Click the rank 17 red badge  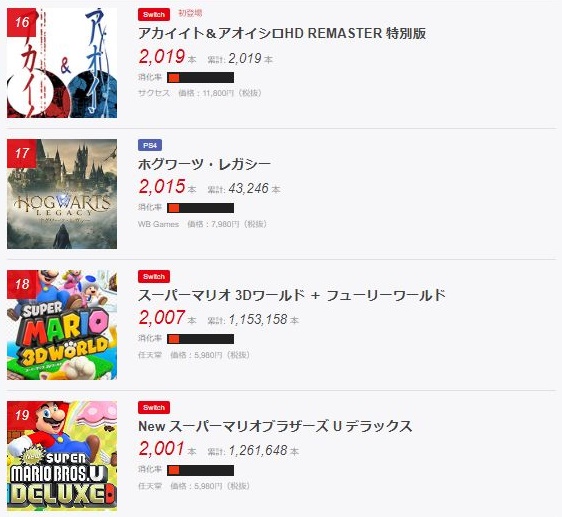tap(22, 153)
